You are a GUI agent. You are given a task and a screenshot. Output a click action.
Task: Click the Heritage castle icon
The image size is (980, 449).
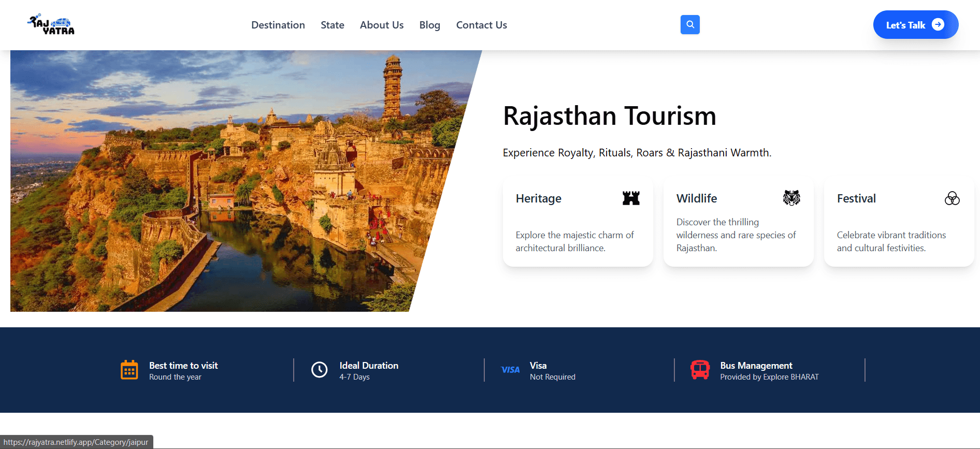631,198
